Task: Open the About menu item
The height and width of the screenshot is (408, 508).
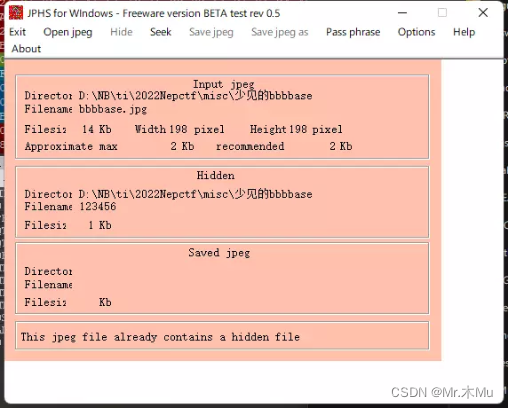Action: click(26, 49)
